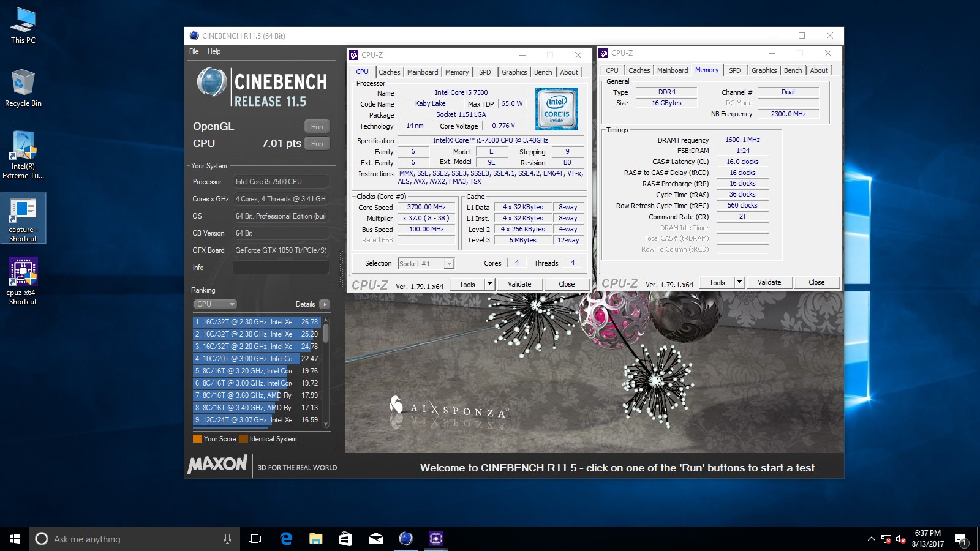Click right CPU-Z window title icon

click(603, 53)
